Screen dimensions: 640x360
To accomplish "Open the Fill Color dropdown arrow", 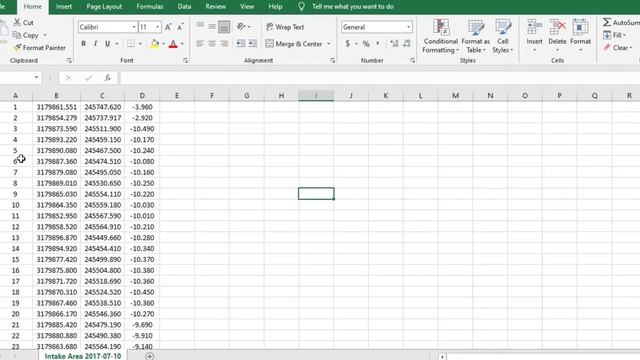I will pyautogui.click(x=163, y=44).
